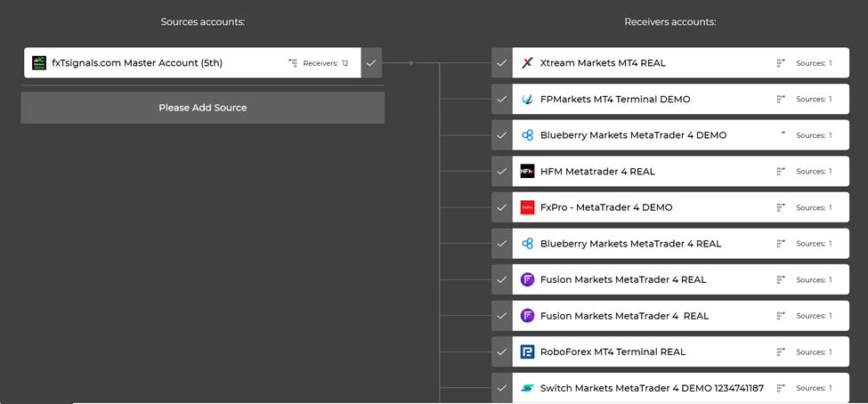Screen dimensions: 868x404
Task: Open the Receivers: 12 connections indicator
Action: [x=319, y=63]
